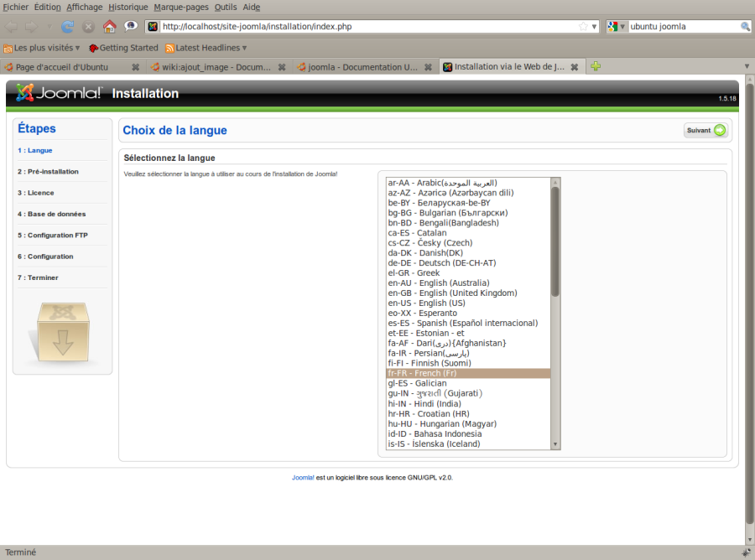Click the Joomla! link in footer
This screenshot has height=560, width=755.
click(303, 478)
